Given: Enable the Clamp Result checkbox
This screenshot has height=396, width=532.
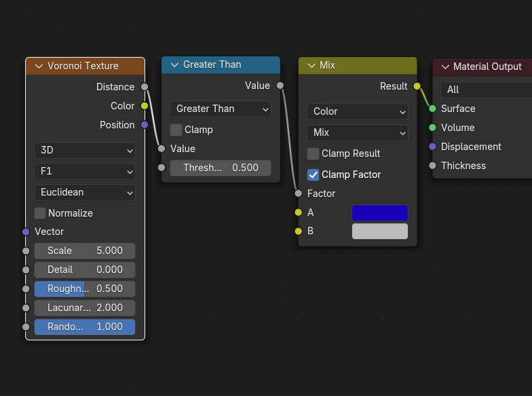Looking at the screenshot, I should (313, 154).
